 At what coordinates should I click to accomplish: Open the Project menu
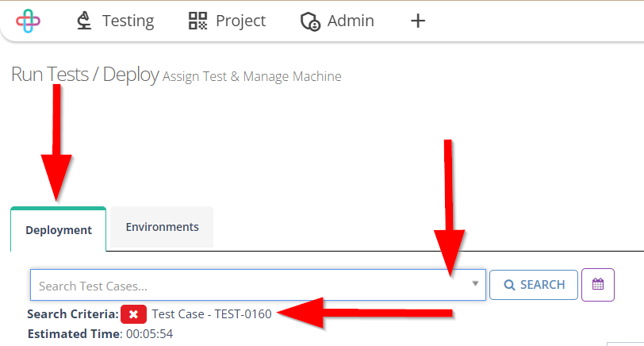[240, 21]
